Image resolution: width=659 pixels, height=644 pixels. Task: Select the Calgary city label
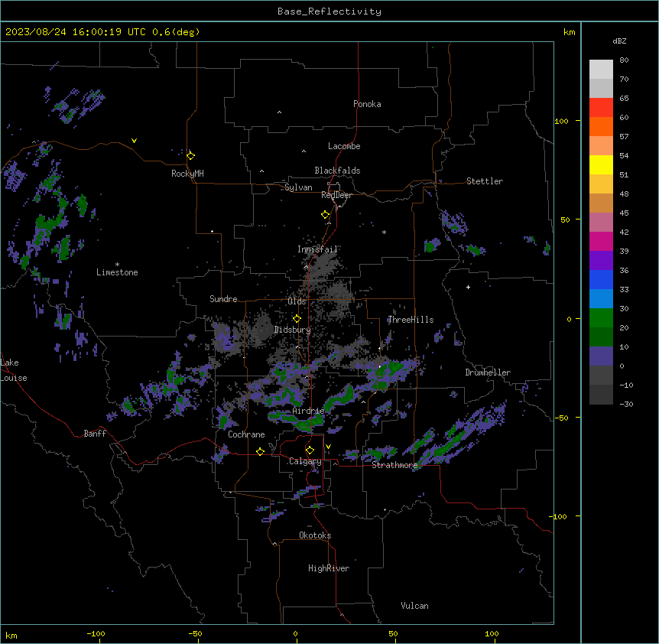pyautogui.click(x=305, y=461)
